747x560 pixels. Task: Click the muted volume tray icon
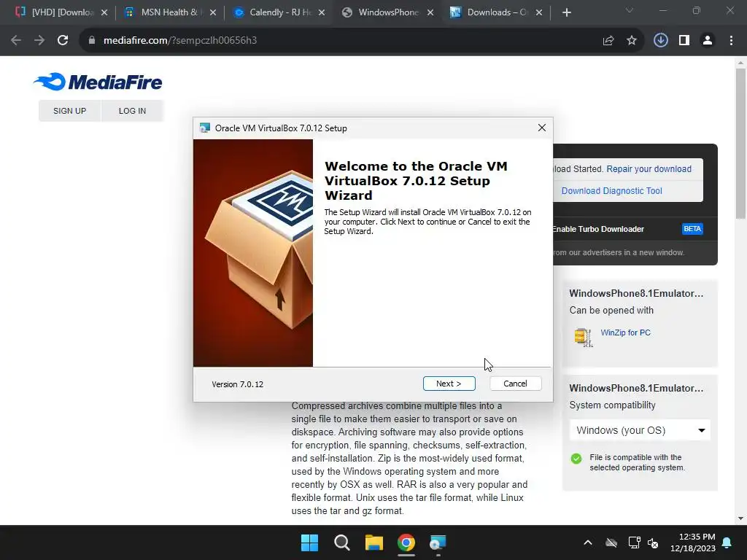pos(653,542)
